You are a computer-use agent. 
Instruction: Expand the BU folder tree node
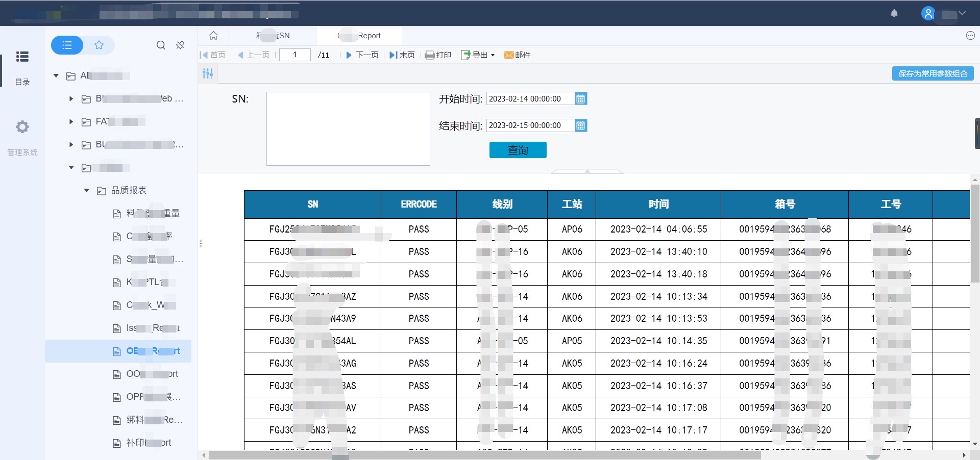click(x=71, y=144)
